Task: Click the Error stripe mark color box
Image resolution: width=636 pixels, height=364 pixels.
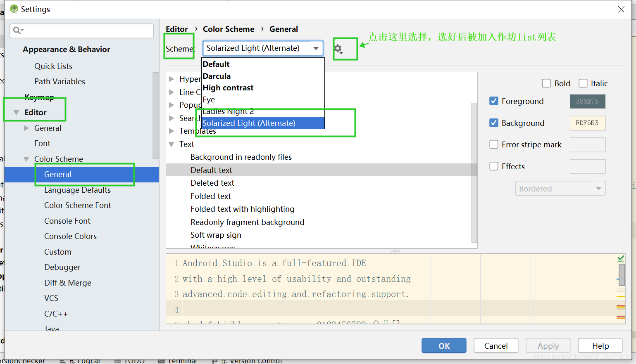Action: click(x=587, y=144)
